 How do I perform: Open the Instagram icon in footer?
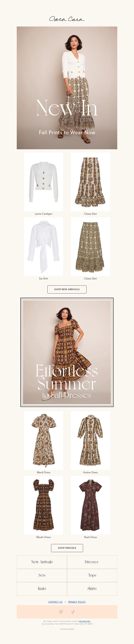pyautogui.click(x=61, y=612)
